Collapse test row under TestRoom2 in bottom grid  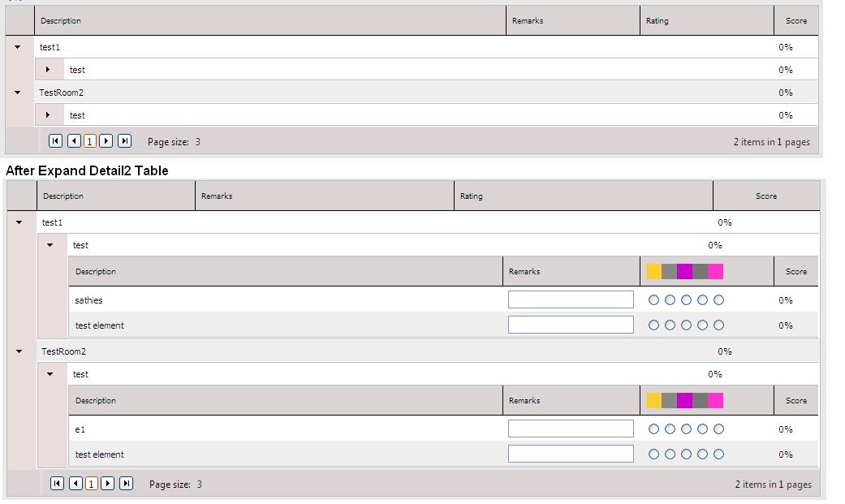click(x=50, y=374)
